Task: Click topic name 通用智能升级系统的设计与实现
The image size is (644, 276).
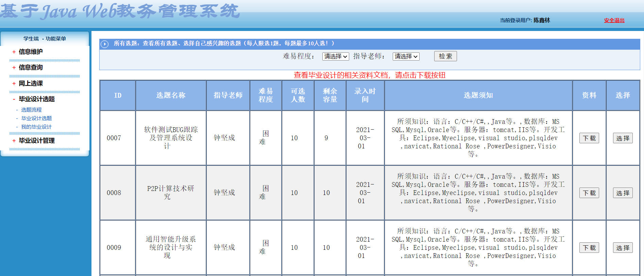Action: 171,247
